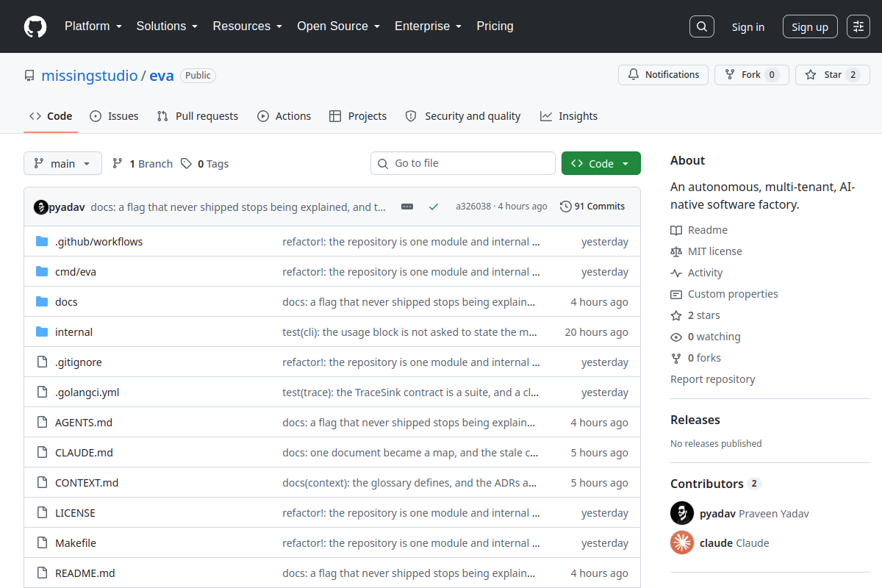Switch to the Projects tab
Viewport: 882px width, 588px height.
pyautogui.click(x=358, y=116)
